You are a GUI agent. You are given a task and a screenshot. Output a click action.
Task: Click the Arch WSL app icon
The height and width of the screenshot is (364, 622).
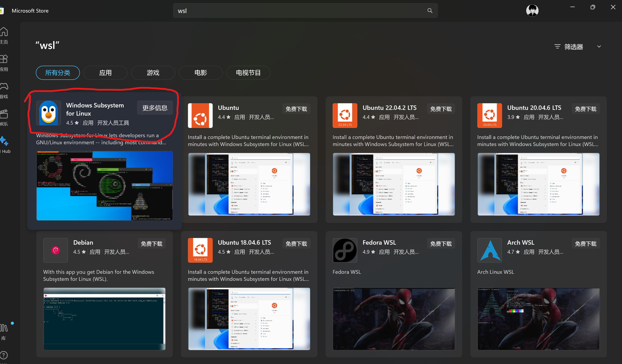pos(489,250)
